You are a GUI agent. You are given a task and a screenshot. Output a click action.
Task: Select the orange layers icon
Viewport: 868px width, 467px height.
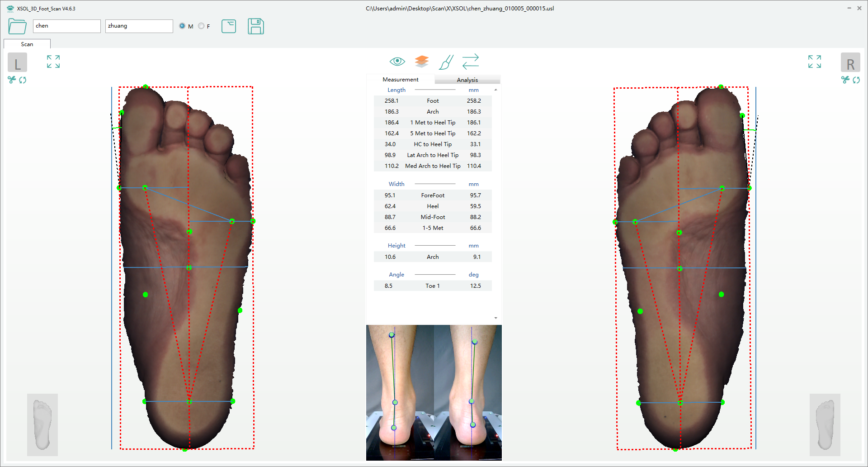pos(421,61)
